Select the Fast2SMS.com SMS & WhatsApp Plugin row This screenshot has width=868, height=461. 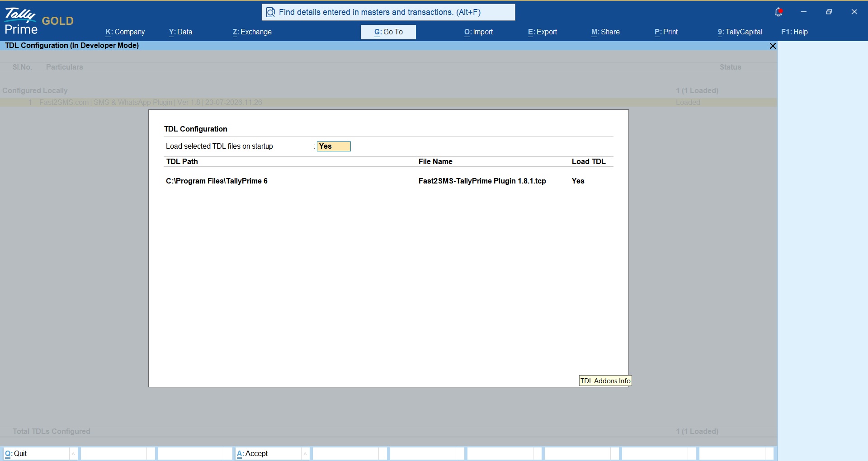[388, 103]
